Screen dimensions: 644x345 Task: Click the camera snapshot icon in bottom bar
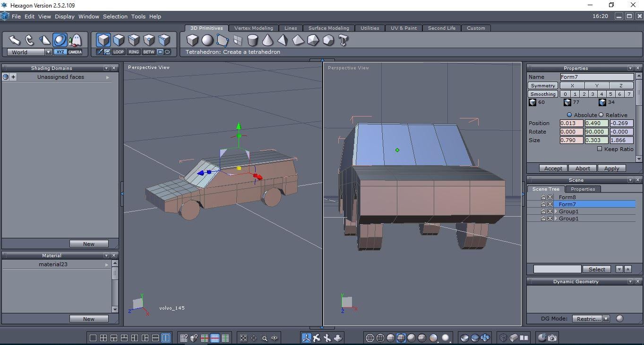tap(552, 338)
